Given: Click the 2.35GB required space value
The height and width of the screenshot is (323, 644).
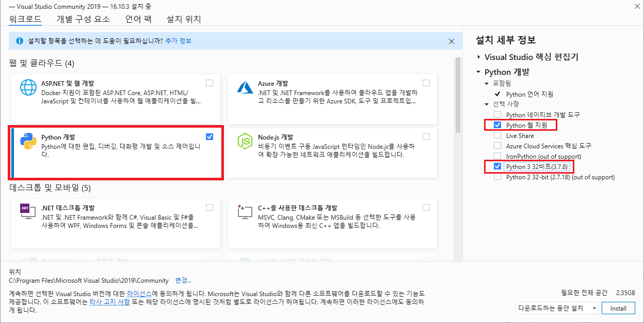Looking at the screenshot, I should coord(624,292).
